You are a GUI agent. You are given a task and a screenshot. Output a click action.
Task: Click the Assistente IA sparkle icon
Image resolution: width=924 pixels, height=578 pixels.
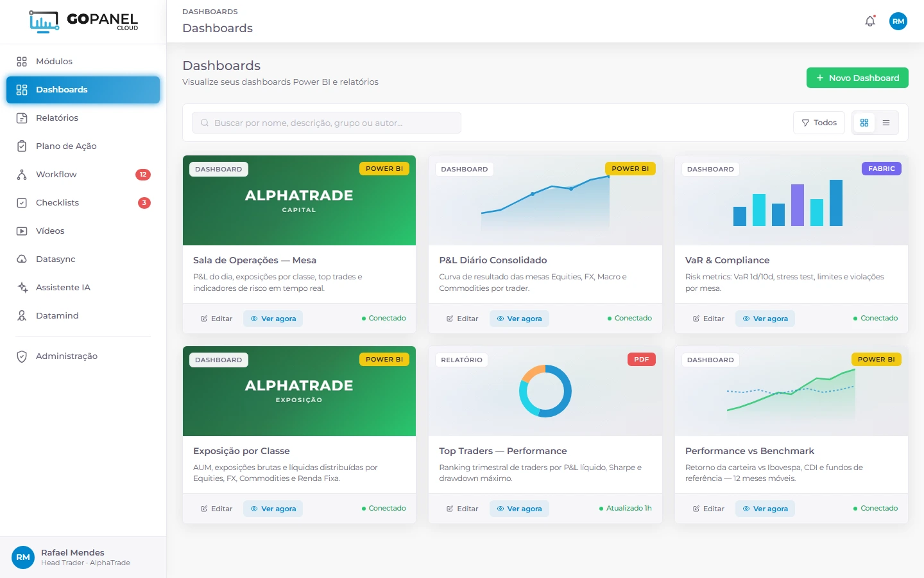[22, 288]
